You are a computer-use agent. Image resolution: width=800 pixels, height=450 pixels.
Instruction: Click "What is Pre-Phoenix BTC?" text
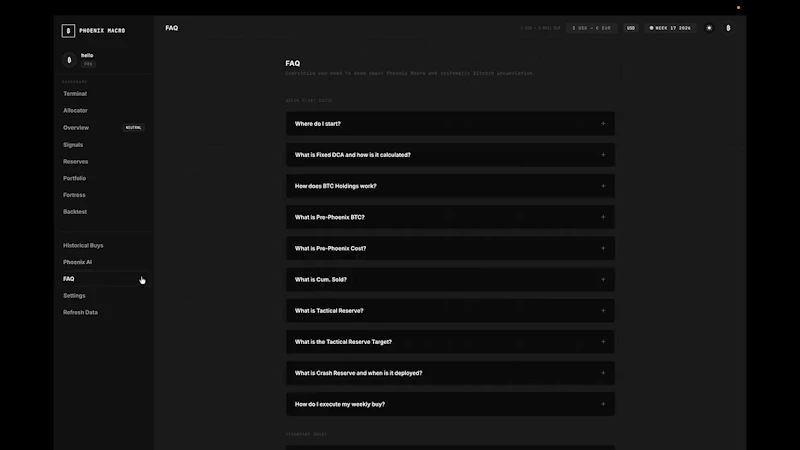click(x=330, y=217)
